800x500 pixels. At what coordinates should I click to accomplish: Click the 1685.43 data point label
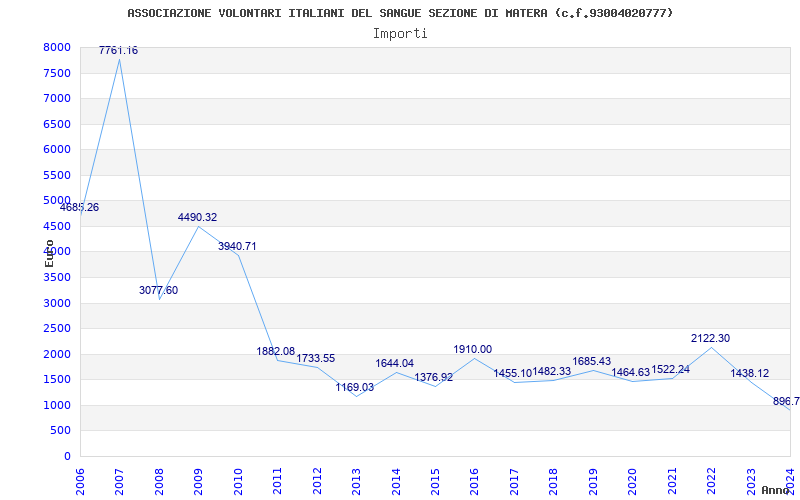click(x=591, y=361)
